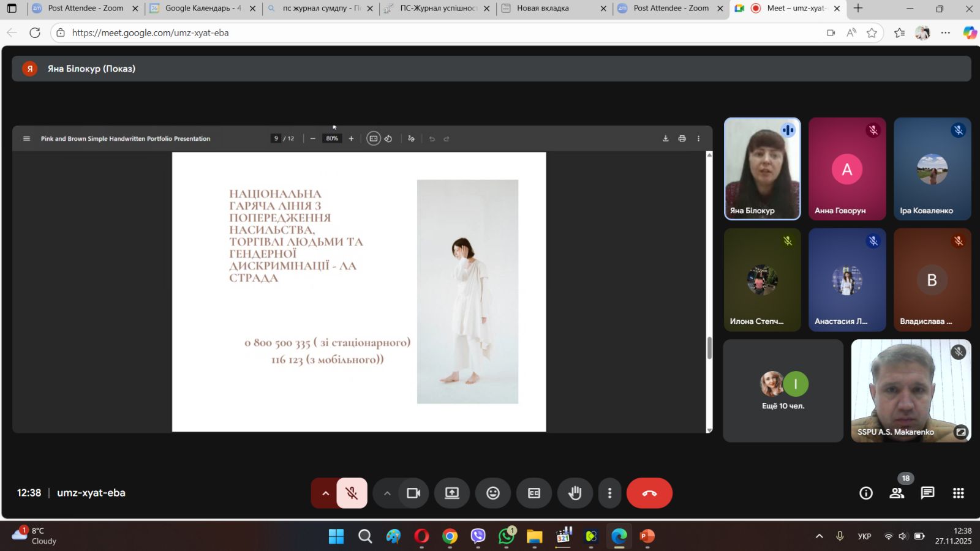The height and width of the screenshot is (551, 980).
Task: Open the activities grid icon
Action: click(959, 493)
